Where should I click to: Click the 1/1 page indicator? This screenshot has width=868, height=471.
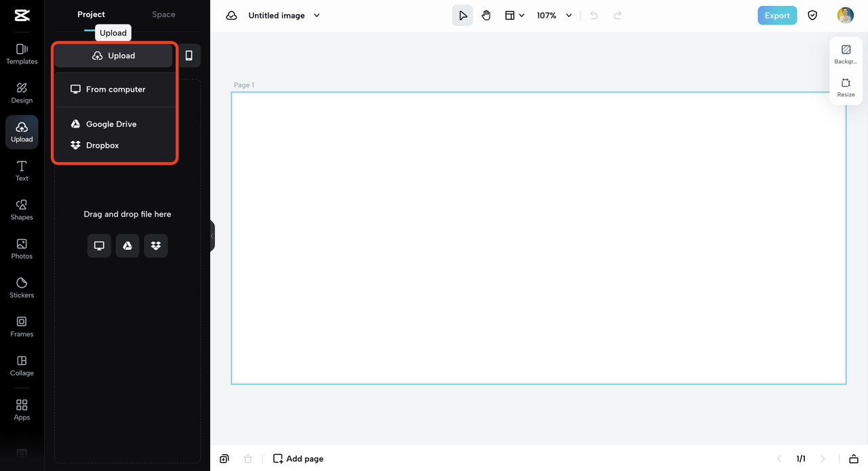point(801,459)
